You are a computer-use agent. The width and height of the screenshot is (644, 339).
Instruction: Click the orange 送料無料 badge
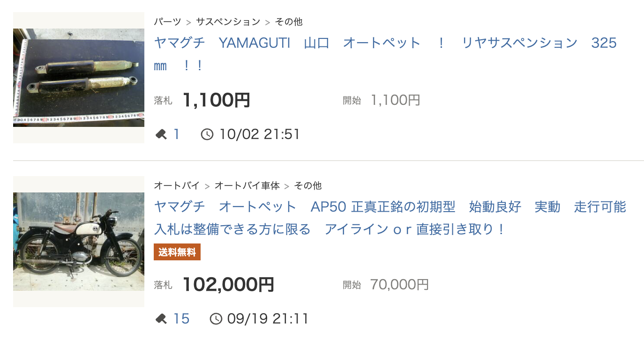(x=177, y=252)
